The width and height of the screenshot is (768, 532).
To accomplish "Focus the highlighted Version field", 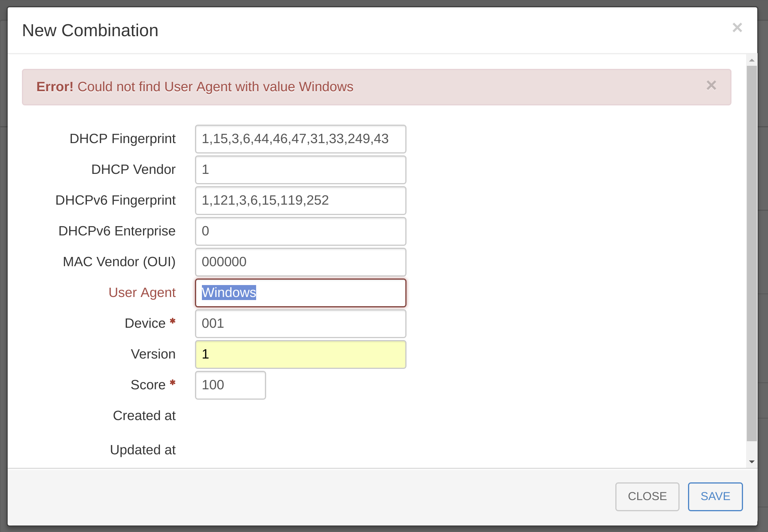I will coord(300,354).
